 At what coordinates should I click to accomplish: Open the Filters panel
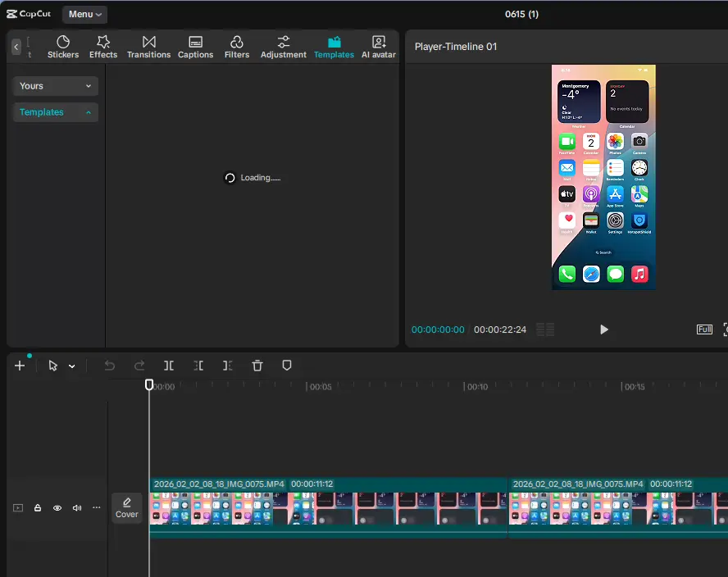pos(237,47)
